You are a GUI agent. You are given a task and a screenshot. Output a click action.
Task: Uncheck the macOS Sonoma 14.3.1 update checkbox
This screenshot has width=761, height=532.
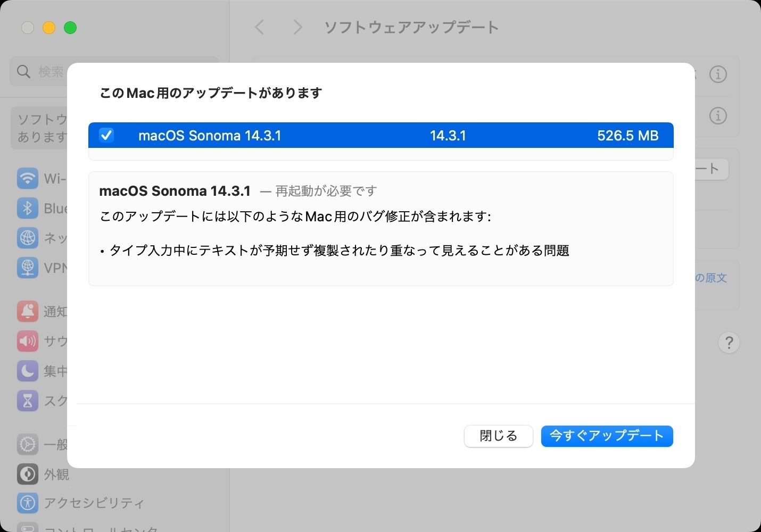[x=106, y=135]
